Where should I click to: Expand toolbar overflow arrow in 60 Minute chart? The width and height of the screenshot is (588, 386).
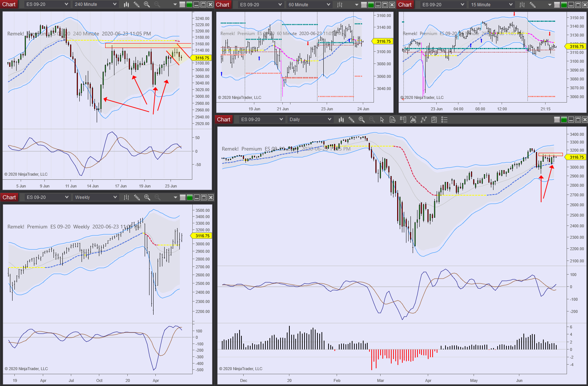[x=357, y=5]
